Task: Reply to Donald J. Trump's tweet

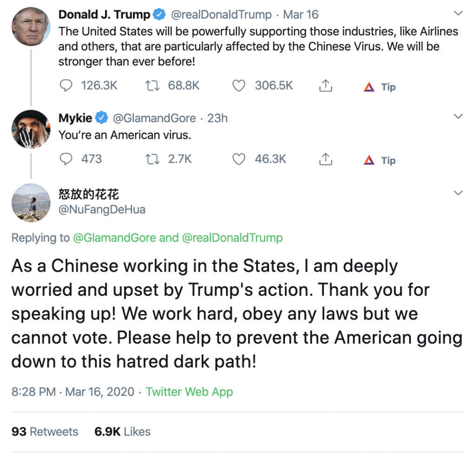Action: click(x=67, y=86)
